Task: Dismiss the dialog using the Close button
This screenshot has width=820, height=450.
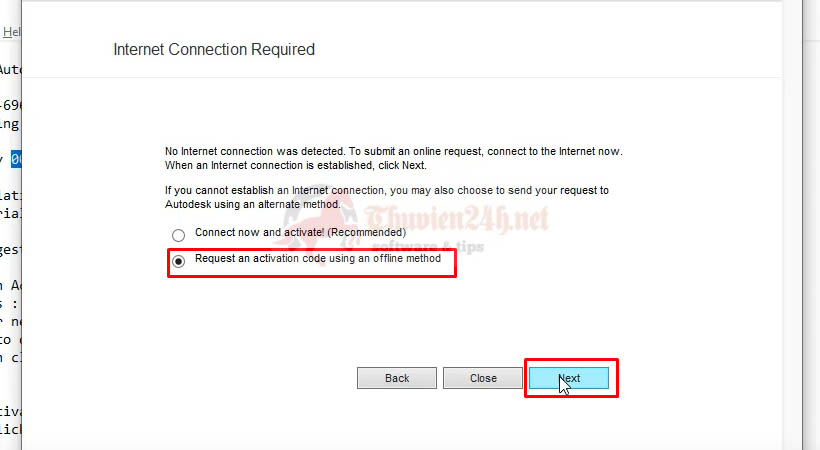Action: [x=483, y=378]
